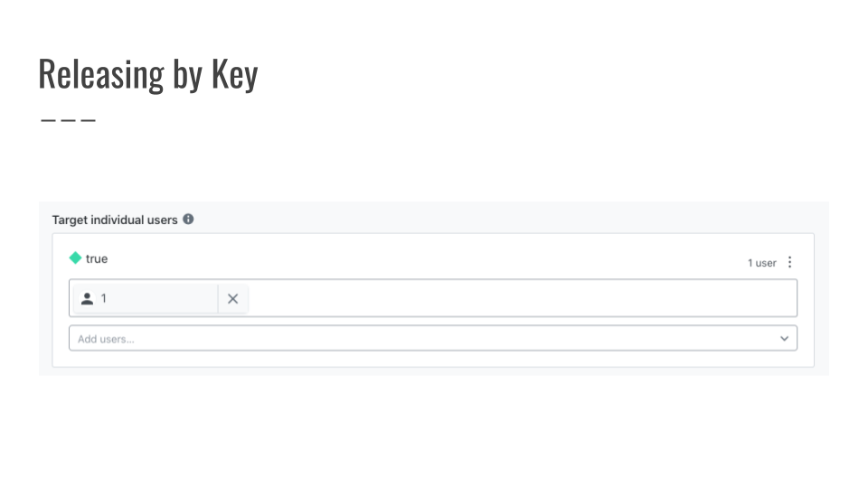Click the digit 1 inside the user chip
The width and height of the screenshot is (868, 488).
(x=103, y=299)
